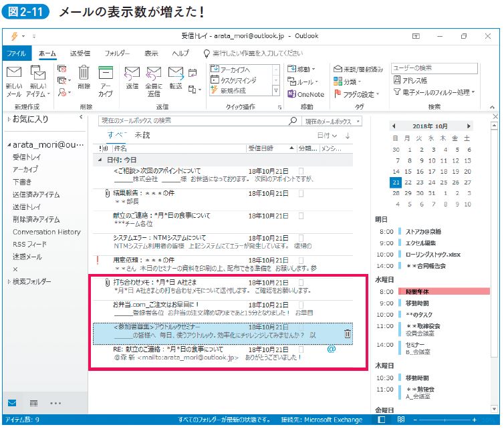Click the ユーザーの検索 input field

click(434, 68)
